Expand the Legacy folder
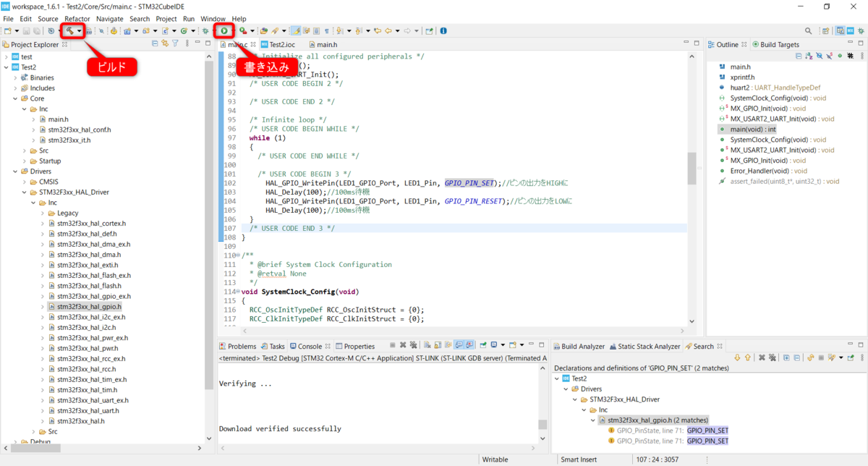The width and height of the screenshot is (868, 466). pos(43,213)
